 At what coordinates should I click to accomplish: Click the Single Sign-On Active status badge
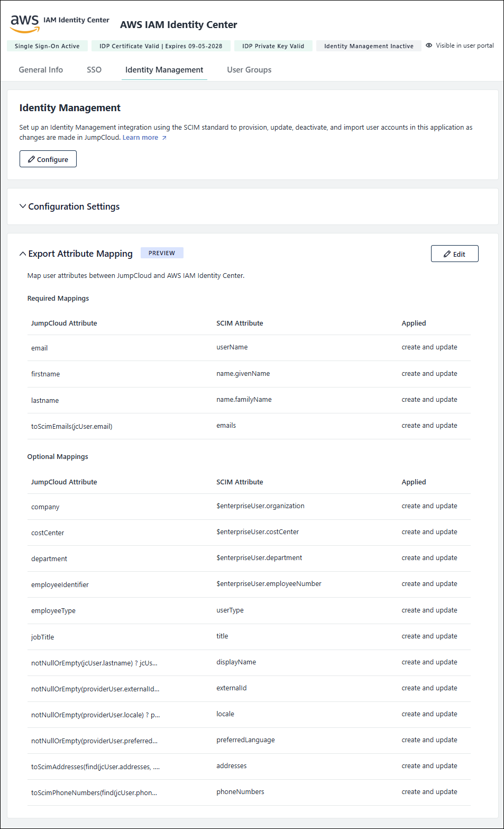click(47, 46)
